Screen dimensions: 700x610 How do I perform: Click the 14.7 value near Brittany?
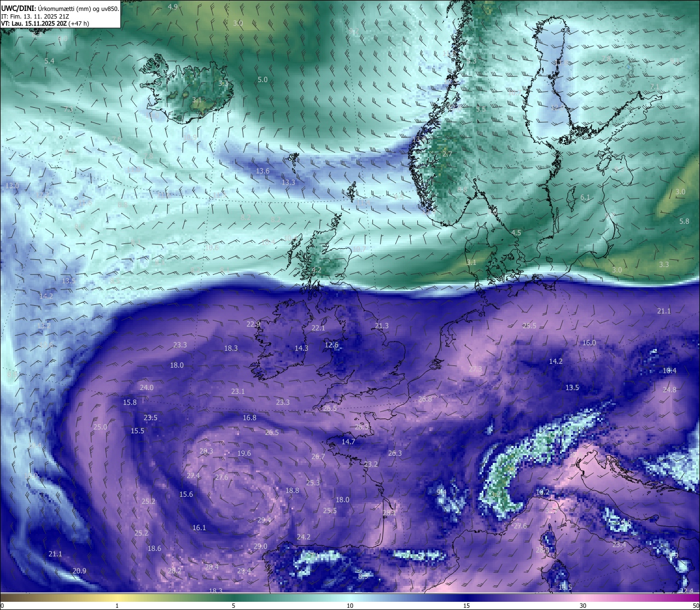(x=348, y=441)
